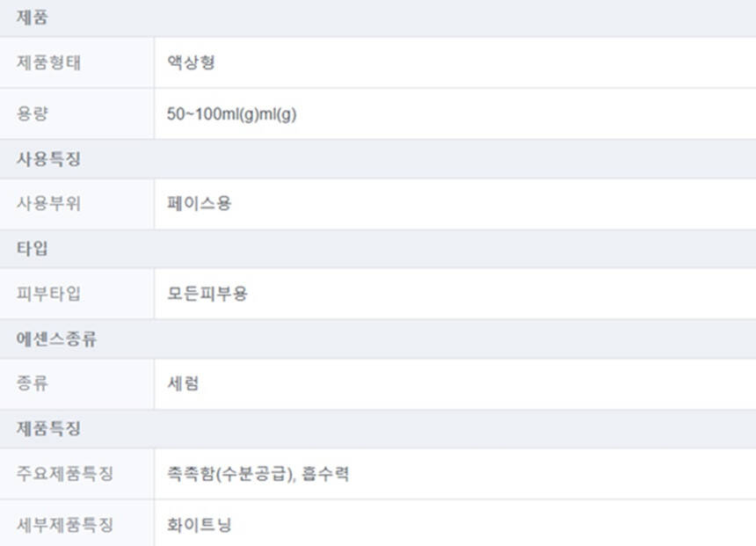
Task: Click the 화이트닝 value text
Action: pos(200,526)
